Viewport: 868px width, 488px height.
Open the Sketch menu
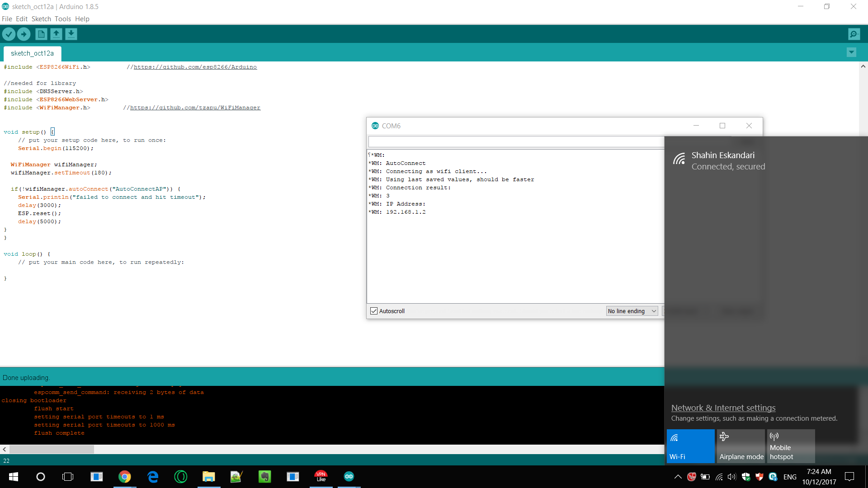(x=41, y=19)
